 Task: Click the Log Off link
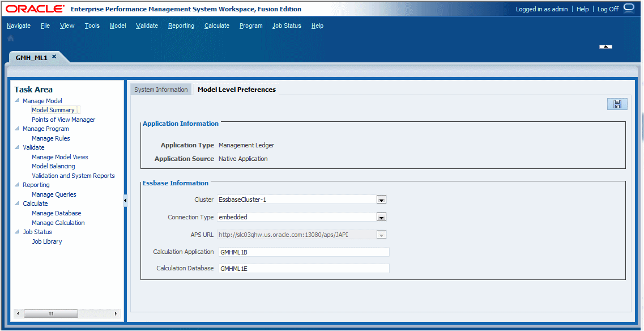click(x=608, y=9)
